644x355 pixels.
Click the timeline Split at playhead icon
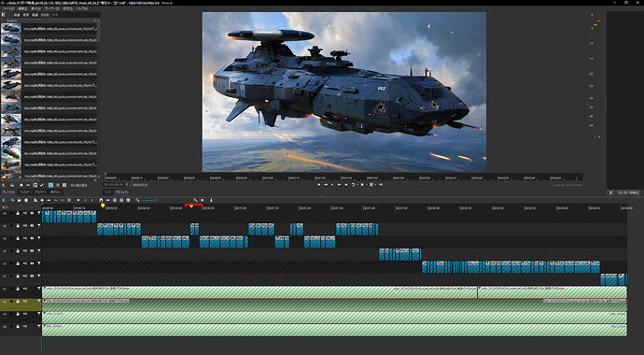[69, 200]
